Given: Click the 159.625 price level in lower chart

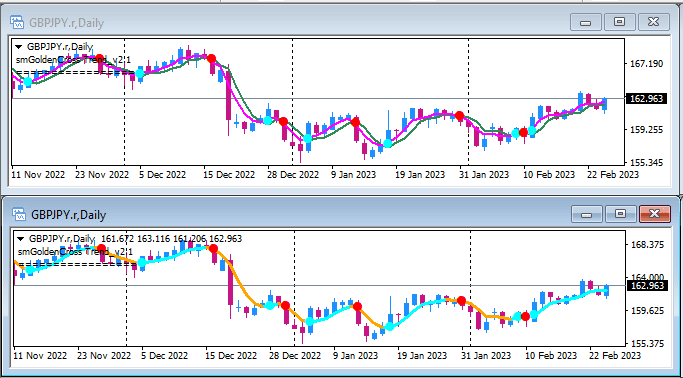Looking at the screenshot, I should click(x=648, y=310).
